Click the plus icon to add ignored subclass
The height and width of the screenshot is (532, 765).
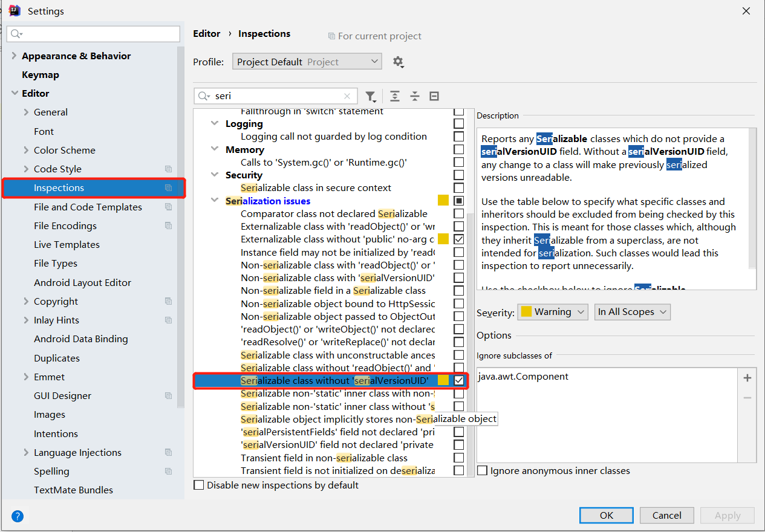tap(747, 378)
